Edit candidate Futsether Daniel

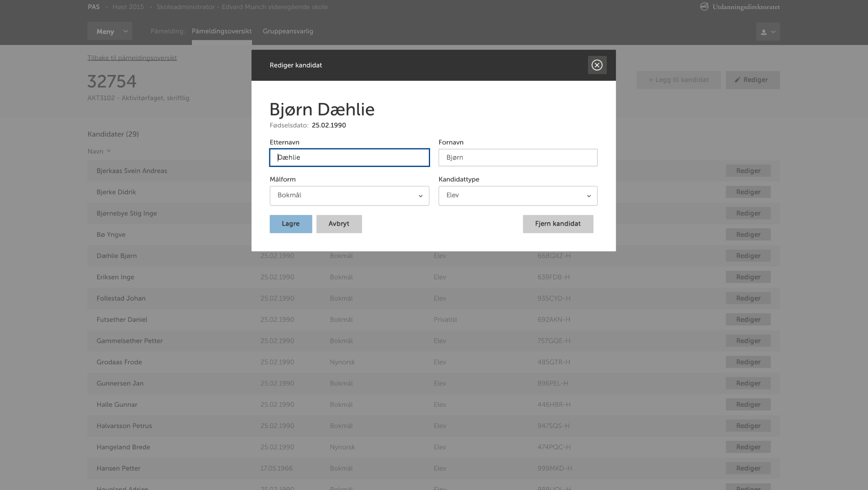coord(748,320)
